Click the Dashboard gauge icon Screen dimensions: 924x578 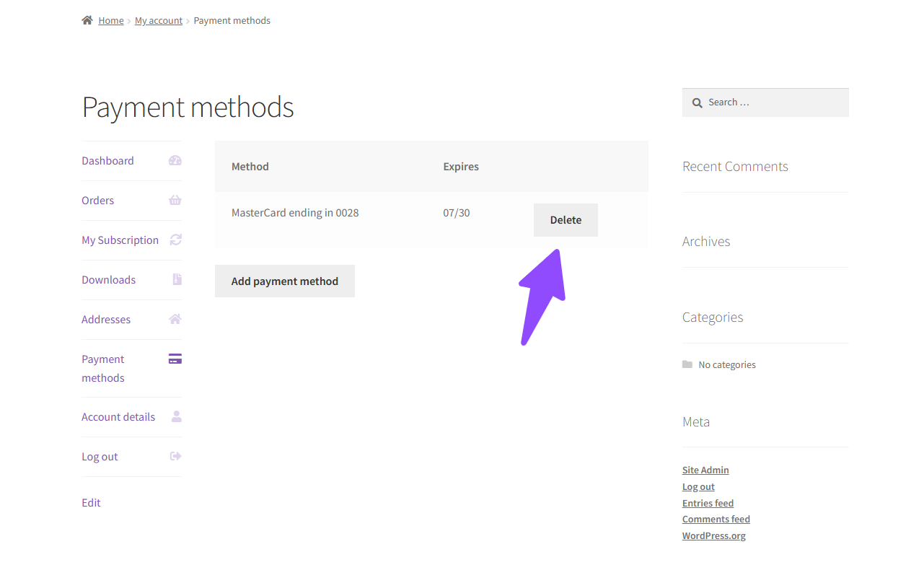[175, 161]
